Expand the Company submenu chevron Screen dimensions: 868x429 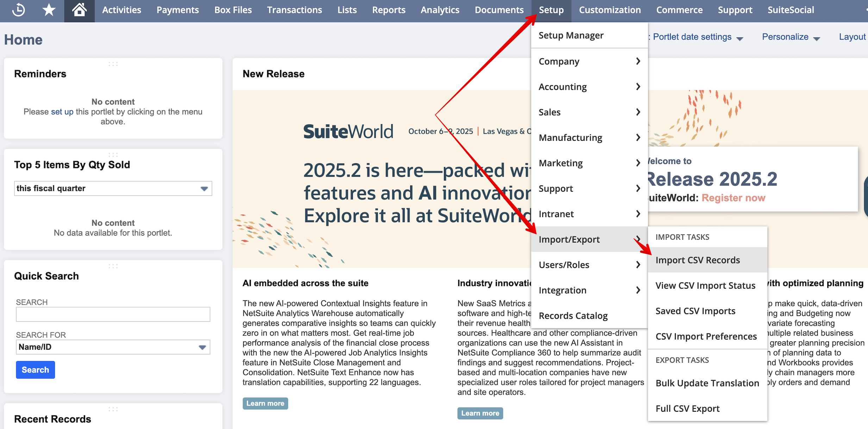coord(638,61)
